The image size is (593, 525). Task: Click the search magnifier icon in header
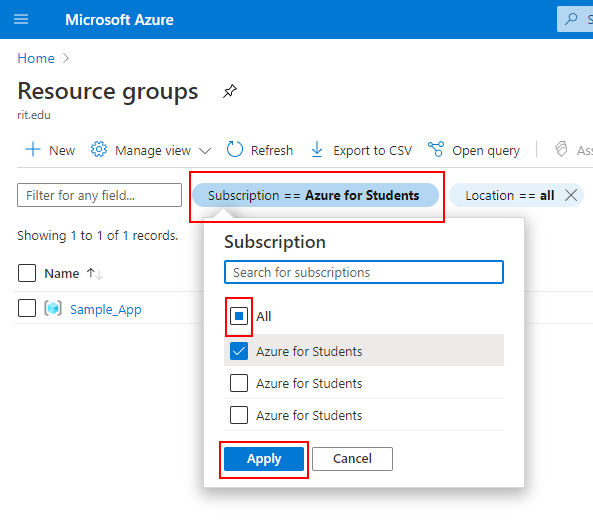571,19
